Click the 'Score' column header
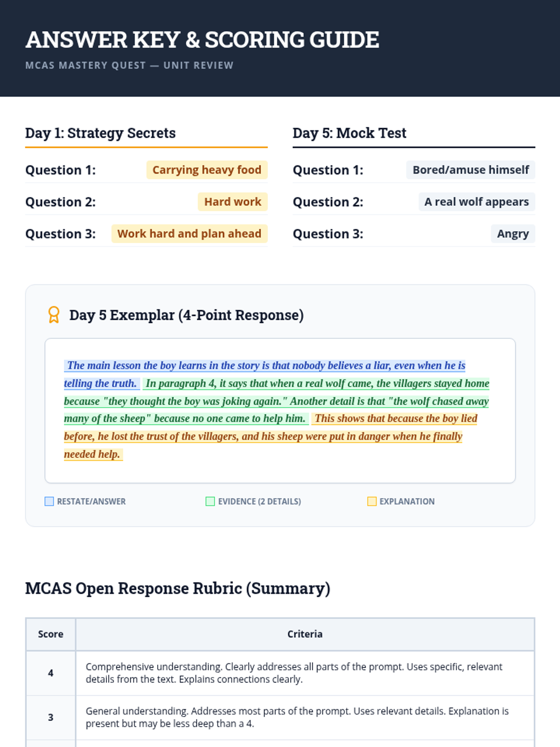 [x=50, y=634]
